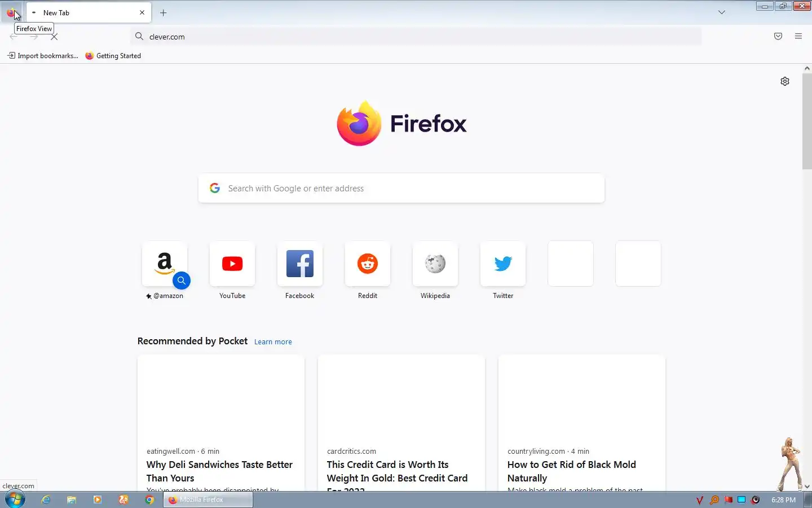Click the search magnifier in the address bar

[139, 37]
